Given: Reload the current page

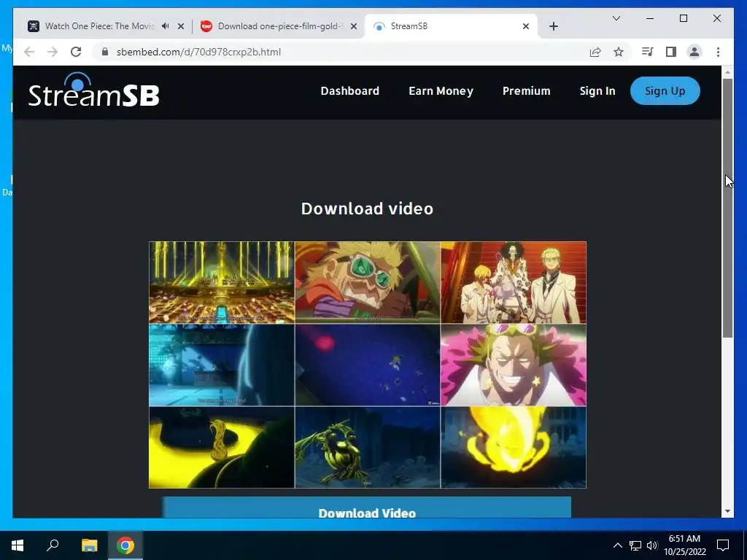Looking at the screenshot, I should (76, 52).
